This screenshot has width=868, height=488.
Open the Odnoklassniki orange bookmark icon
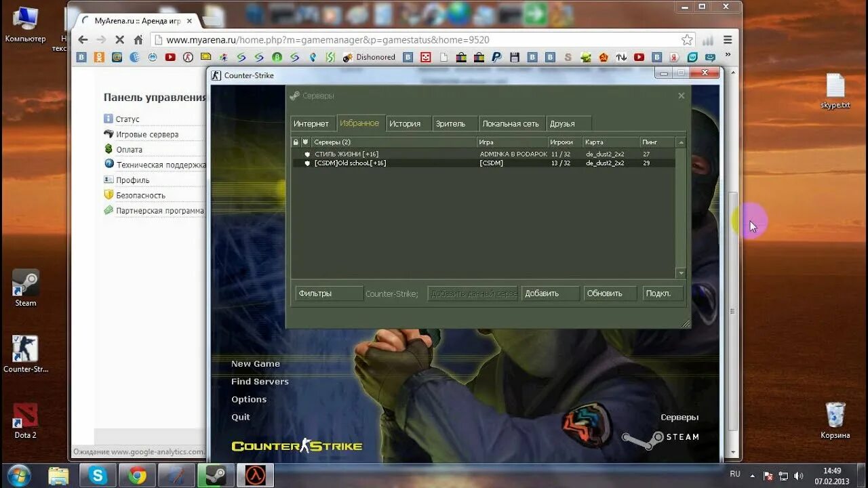point(99,58)
